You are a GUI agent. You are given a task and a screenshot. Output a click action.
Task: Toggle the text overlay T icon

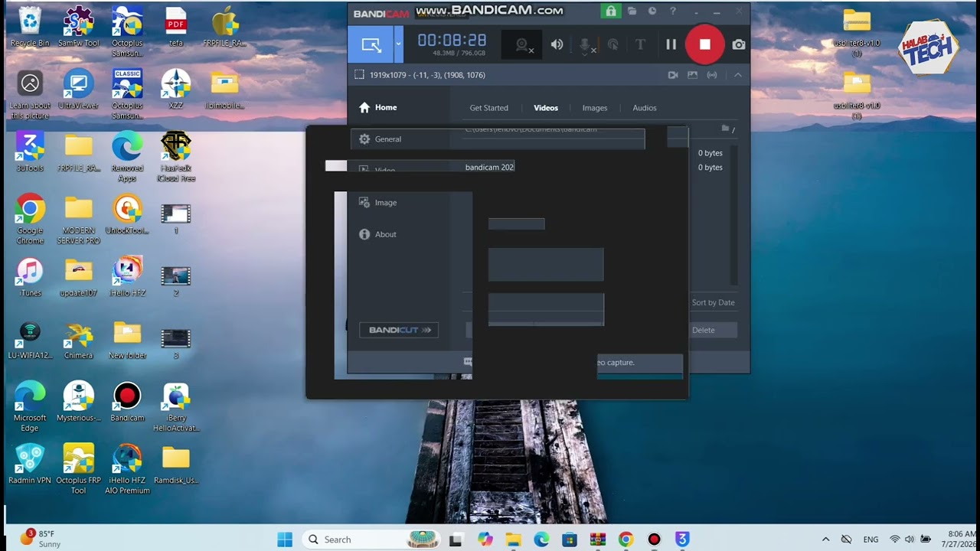pos(640,44)
